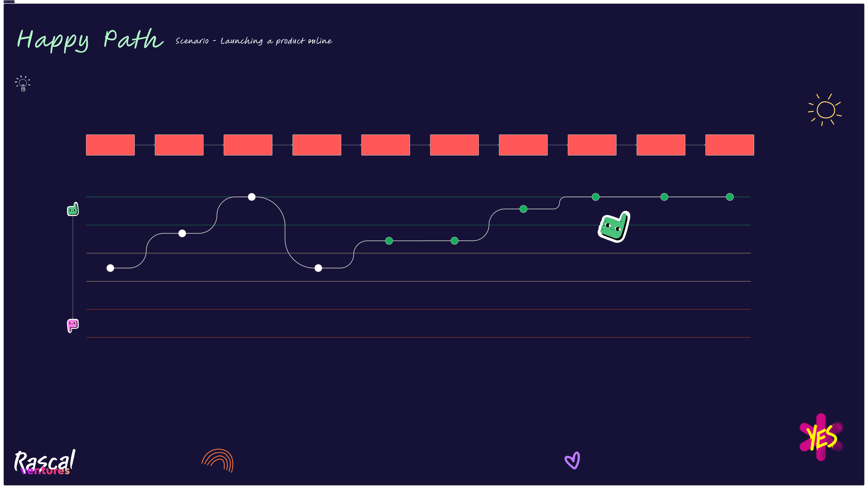Screen dimensions: 868x489
Task: Click the first white dot on the journey curve
Action: tap(110, 268)
